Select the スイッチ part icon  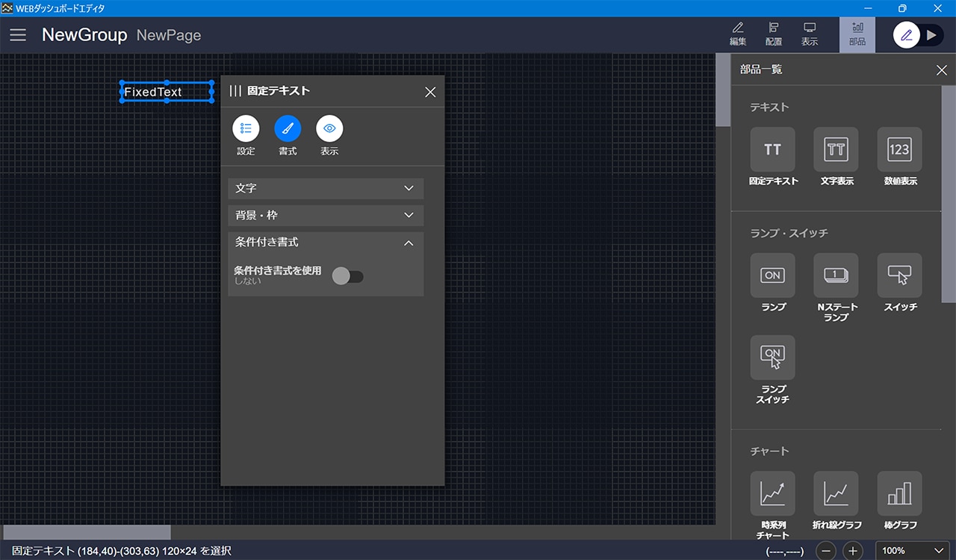tap(899, 276)
